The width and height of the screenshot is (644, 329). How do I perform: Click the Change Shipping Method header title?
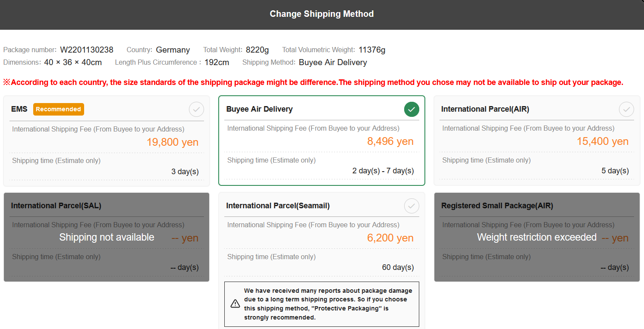(322, 14)
